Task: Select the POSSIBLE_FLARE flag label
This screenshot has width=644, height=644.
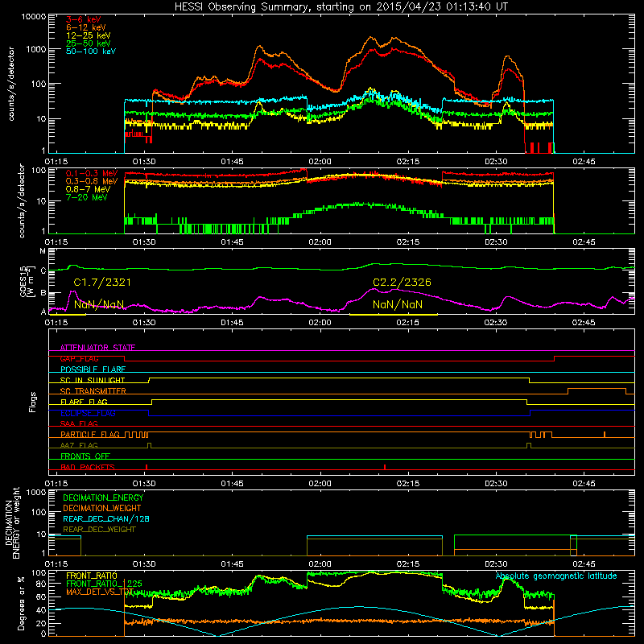Action: 93,369
